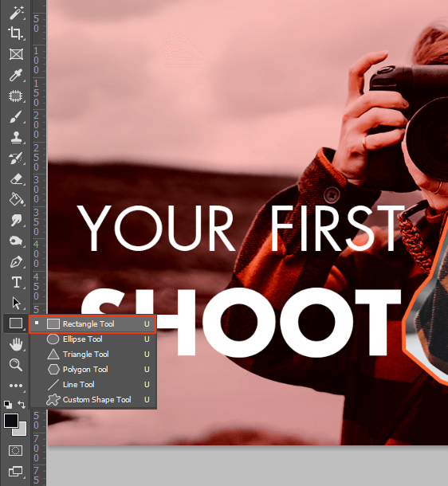Screen dimensions: 448x486
Task: Choose Custom Shape Tool from the flyout
Action: click(x=92, y=400)
